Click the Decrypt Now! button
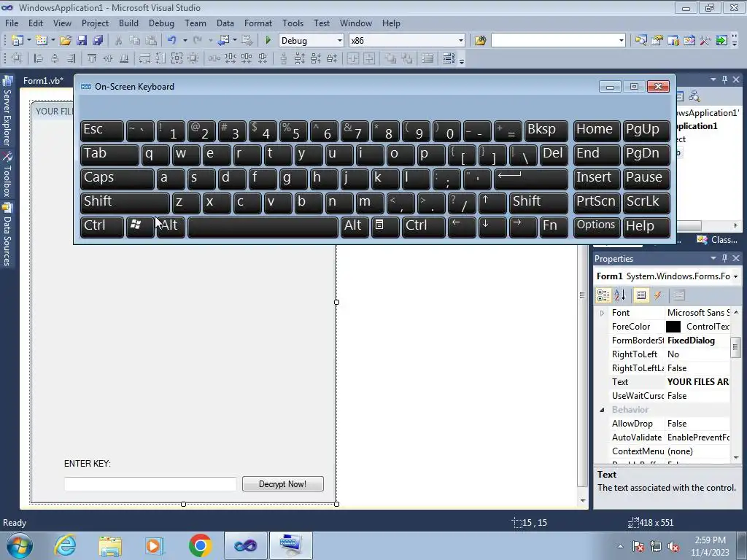 (283, 484)
